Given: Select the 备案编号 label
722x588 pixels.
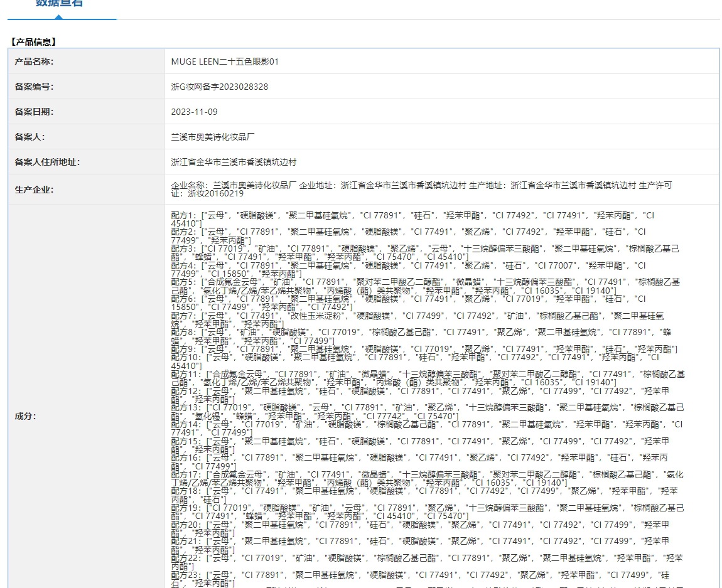Looking at the screenshot, I should click(34, 87).
